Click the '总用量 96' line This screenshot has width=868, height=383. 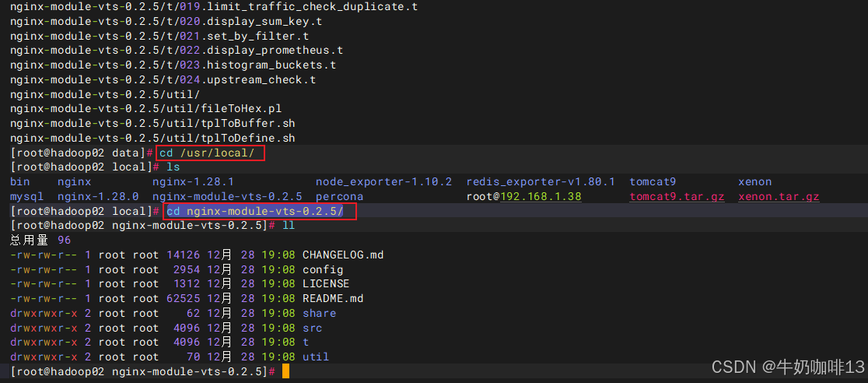[40, 240]
